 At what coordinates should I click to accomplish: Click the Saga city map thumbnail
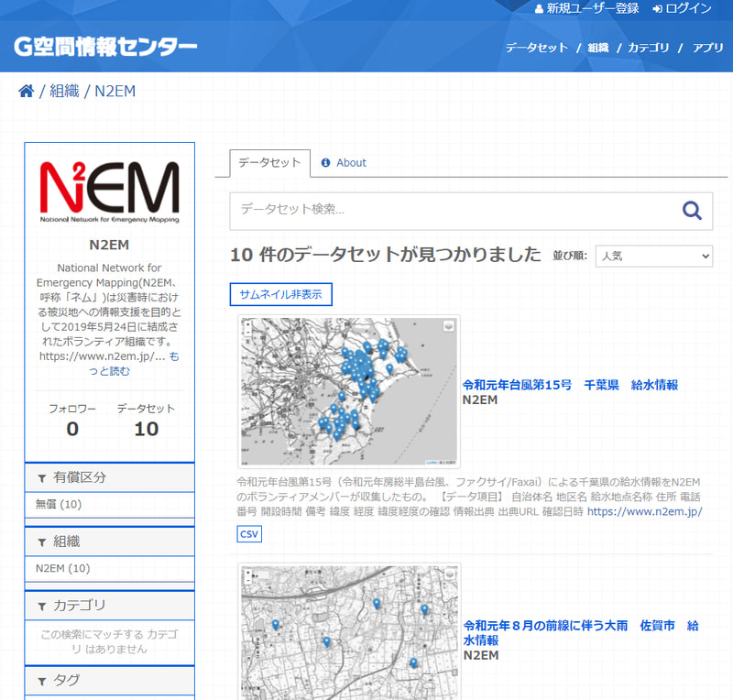click(349, 631)
